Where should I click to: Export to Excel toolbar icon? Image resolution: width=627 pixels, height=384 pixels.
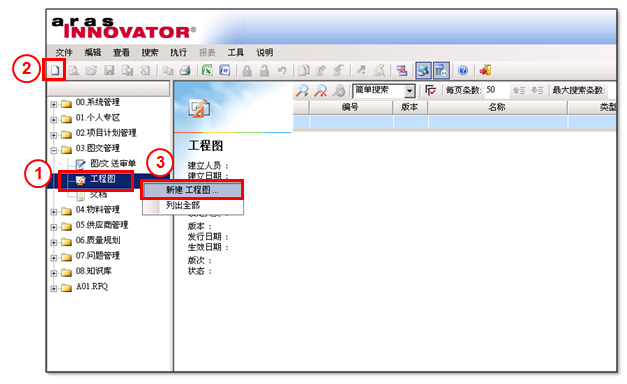207,71
